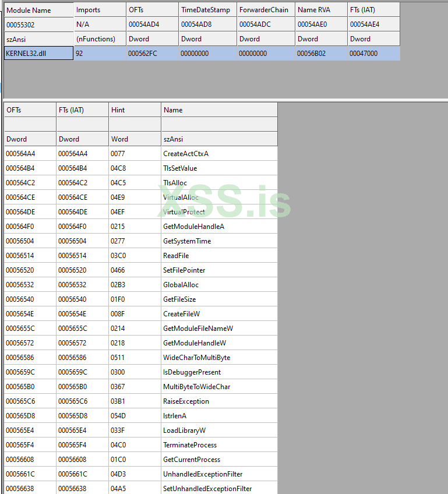448x494 pixels.
Task: Select the KERNEL32.dll module row
Action: click(202, 53)
